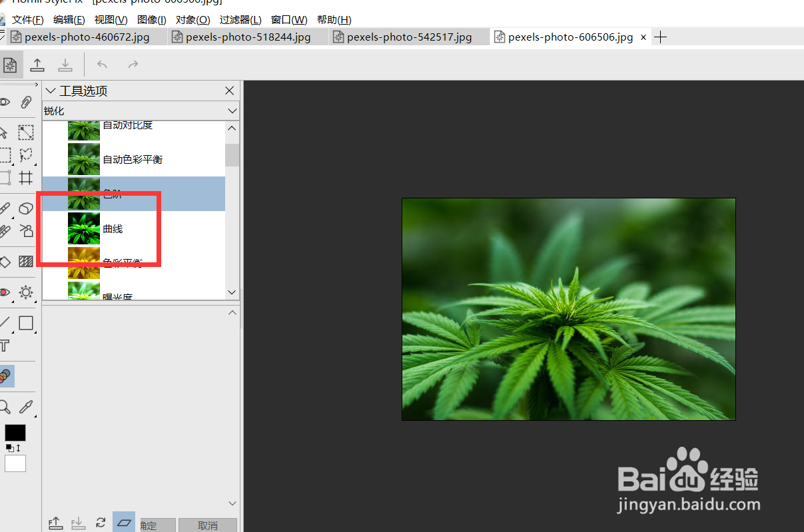The height and width of the screenshot is (532, 804).
Task: Select the arrow pointer tool
Action: 4,133
